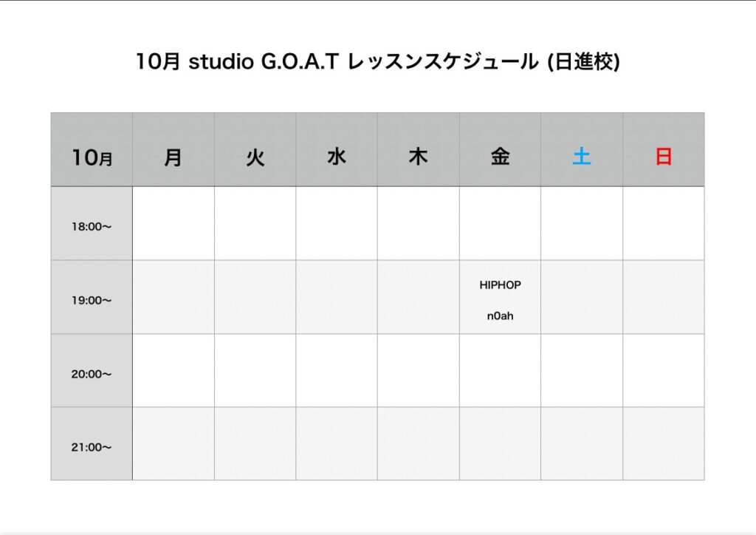The height and width of the screenshot is (535, 756).
Task: Click the blue 土 (Saturday) header
Action: 582,157
